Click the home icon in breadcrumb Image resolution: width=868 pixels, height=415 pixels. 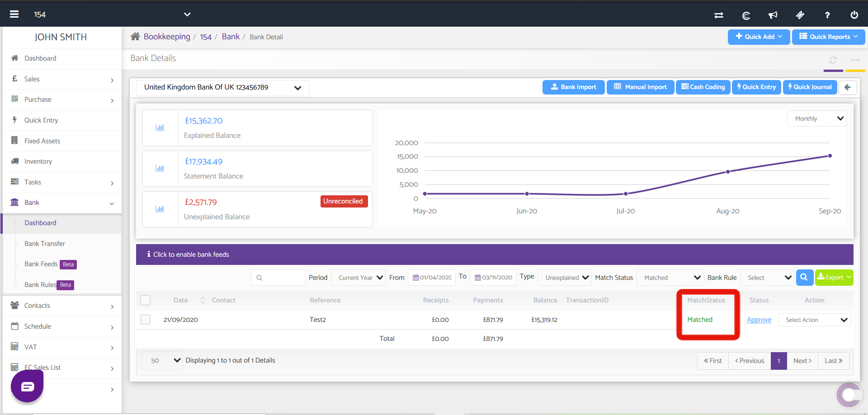pos(135,37)
